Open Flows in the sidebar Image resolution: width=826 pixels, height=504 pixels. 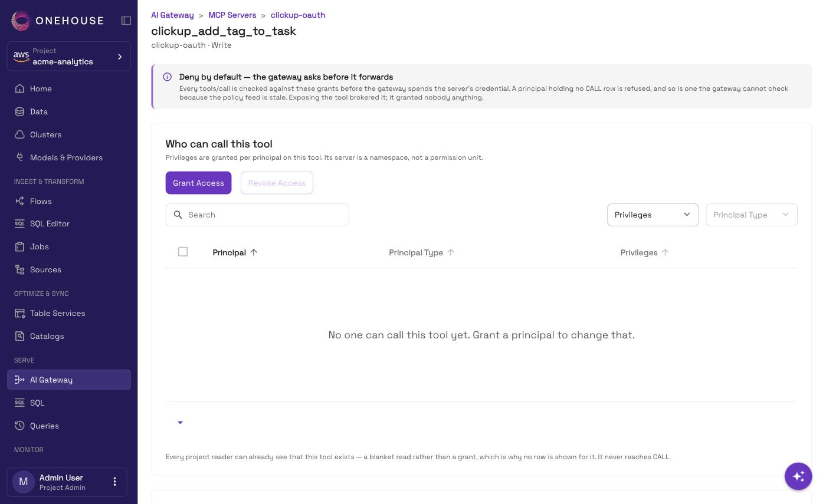click(69, 201)
